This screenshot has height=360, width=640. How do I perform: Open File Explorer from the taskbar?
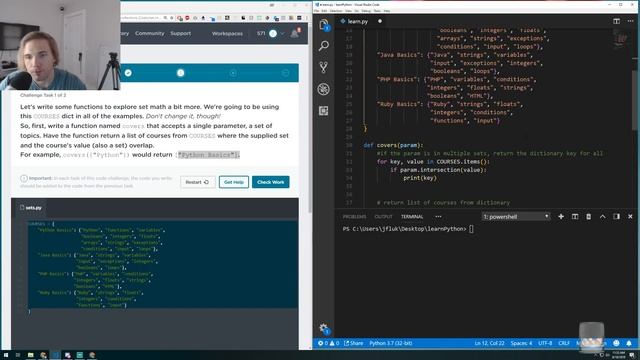[x=31, y=355]
